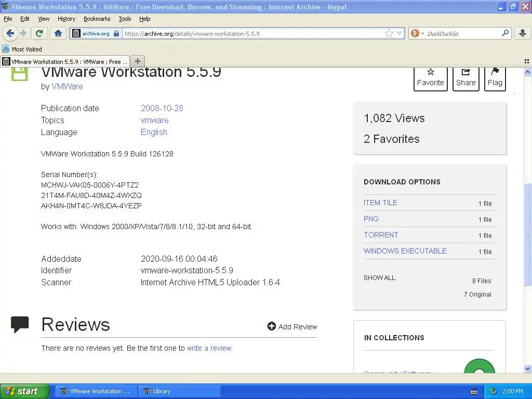Open the ITEM TILE download option
This screenshot has height=399, width=532.
pyautogui.click(x=380, y=203)
